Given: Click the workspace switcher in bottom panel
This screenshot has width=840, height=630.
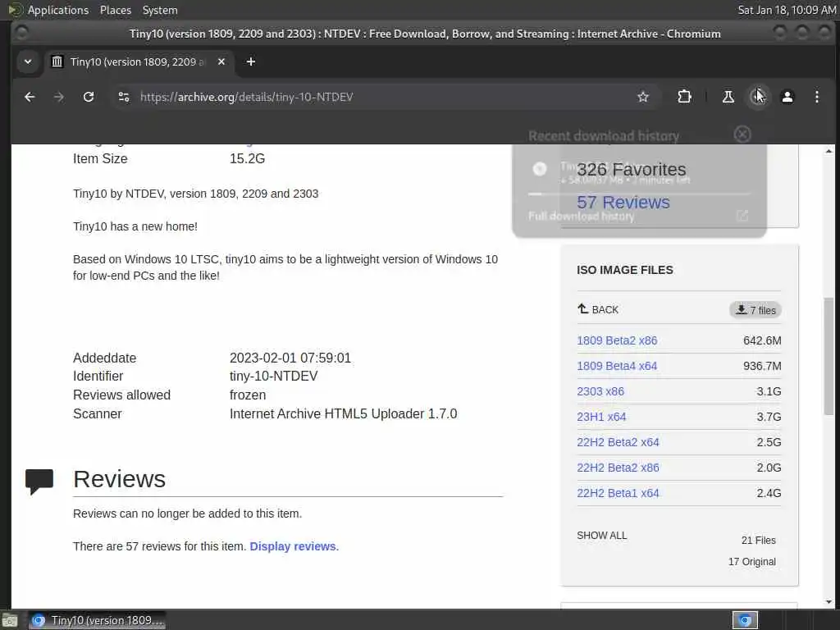Looking at the screenshot, I should point(745,620).
